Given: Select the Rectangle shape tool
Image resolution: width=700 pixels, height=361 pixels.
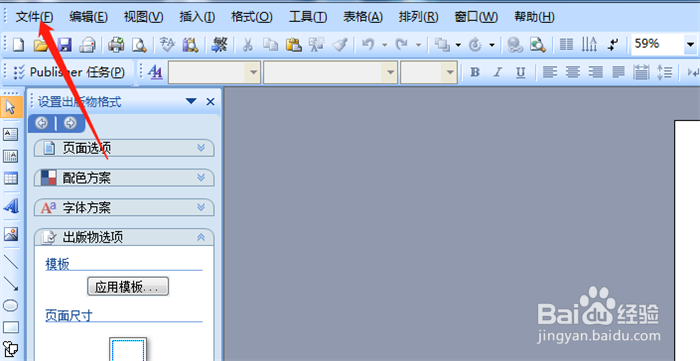Looking at the screenshot, I should click(x=11, y=328).
